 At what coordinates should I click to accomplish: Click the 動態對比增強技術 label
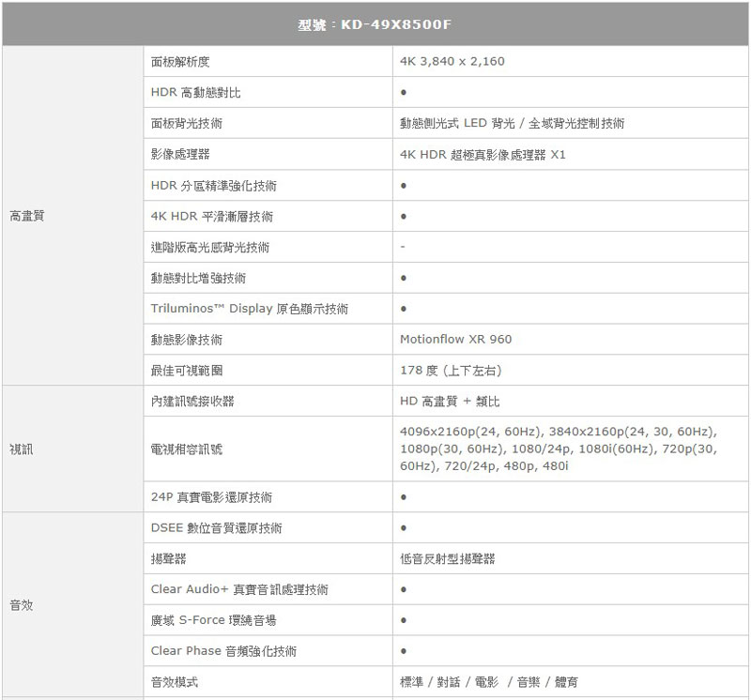[x=198, y=278]
